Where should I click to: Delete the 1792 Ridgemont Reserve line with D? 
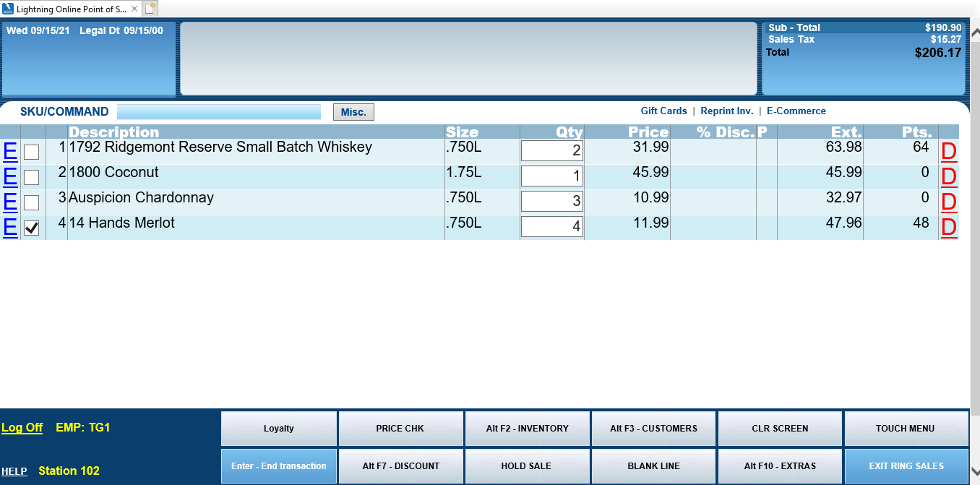[x=948, y=152]
